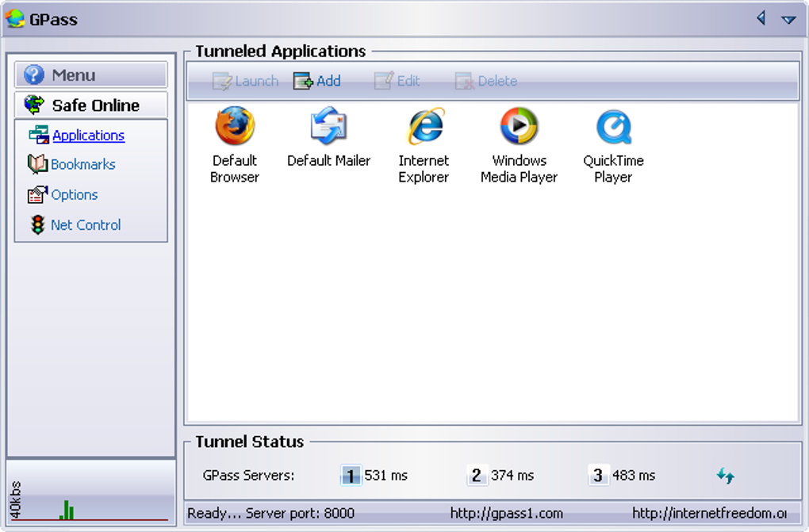Click the Default Mailer label text
809x532 pixels.
tap(328, 160)
